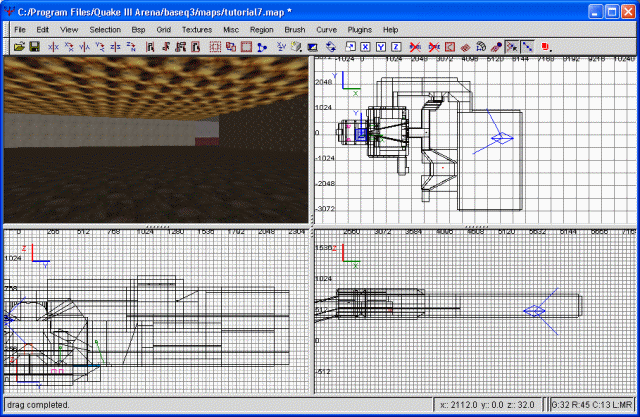This screenshot has width=640, height=417.
Task: Click the Select Touching icon
Action: (165, 47)
